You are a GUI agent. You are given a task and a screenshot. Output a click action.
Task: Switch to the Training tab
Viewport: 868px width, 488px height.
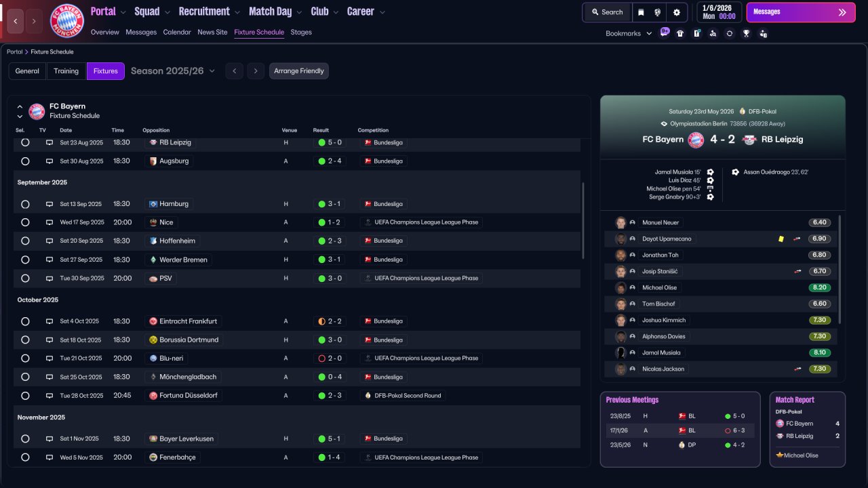(66, 71)
